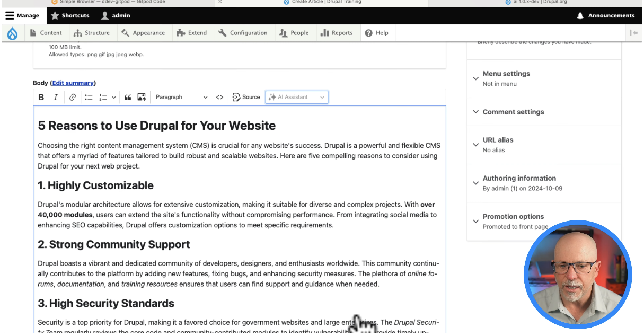Screen dimensions: 644x336
Task: Open the Drupal home logo
Action: point(12,33)
